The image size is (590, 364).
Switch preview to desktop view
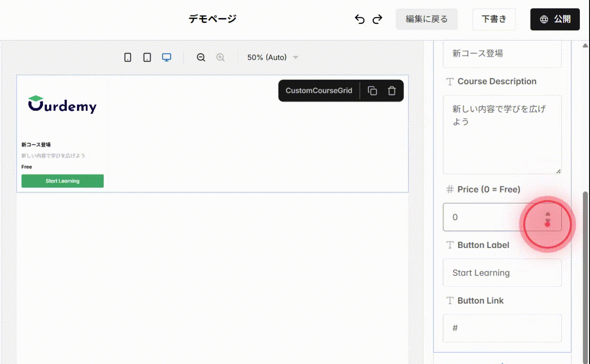point(166,57)
